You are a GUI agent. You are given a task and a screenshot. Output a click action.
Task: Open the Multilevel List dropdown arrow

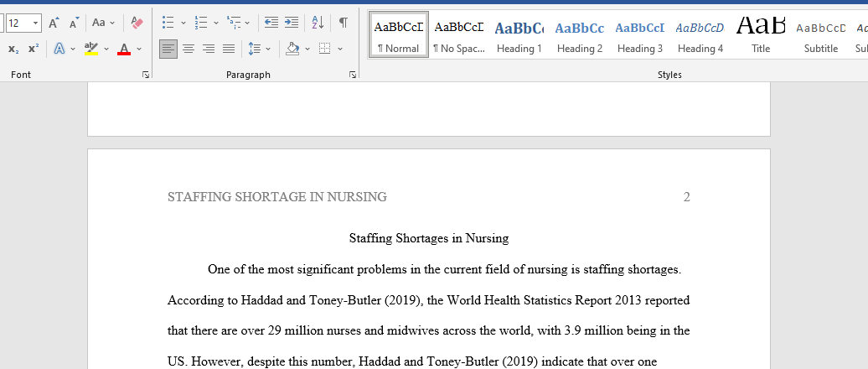click(247, 23)
